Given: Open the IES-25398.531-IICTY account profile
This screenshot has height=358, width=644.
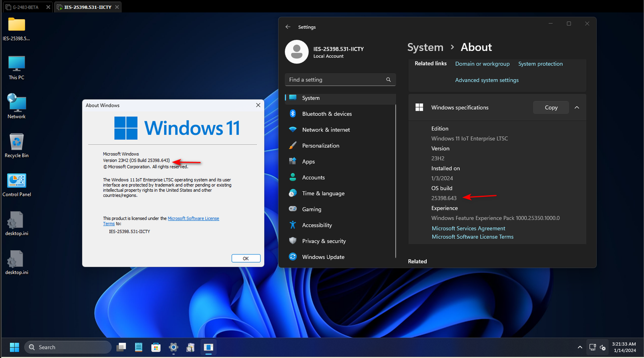Looking at the screenshot, I should click(x=325, y=52).
